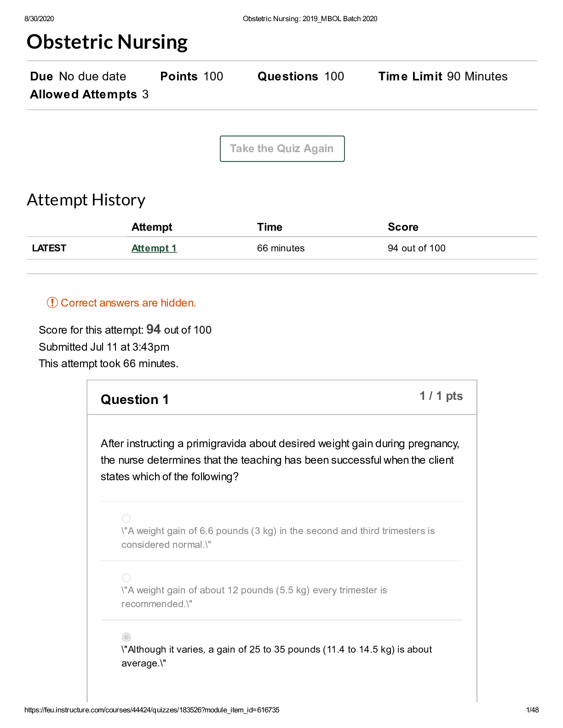Click the 94 out of 100 score cell

coord(416,248)
